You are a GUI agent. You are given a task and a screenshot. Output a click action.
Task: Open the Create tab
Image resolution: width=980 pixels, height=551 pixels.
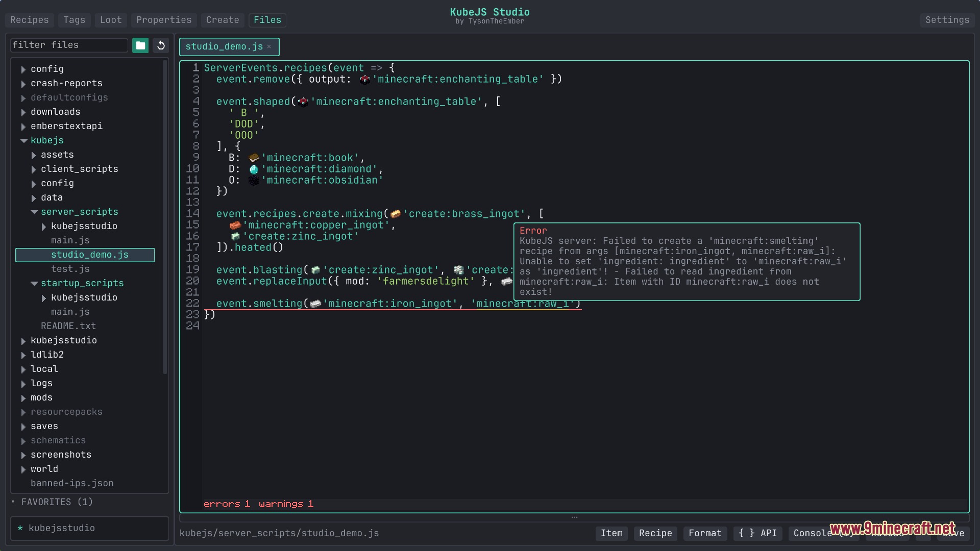223,20
